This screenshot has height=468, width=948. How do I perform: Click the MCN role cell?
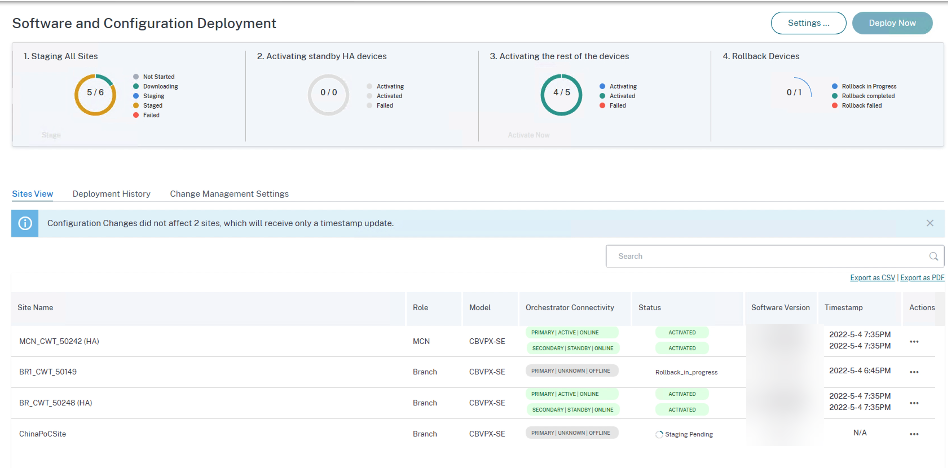421,342
